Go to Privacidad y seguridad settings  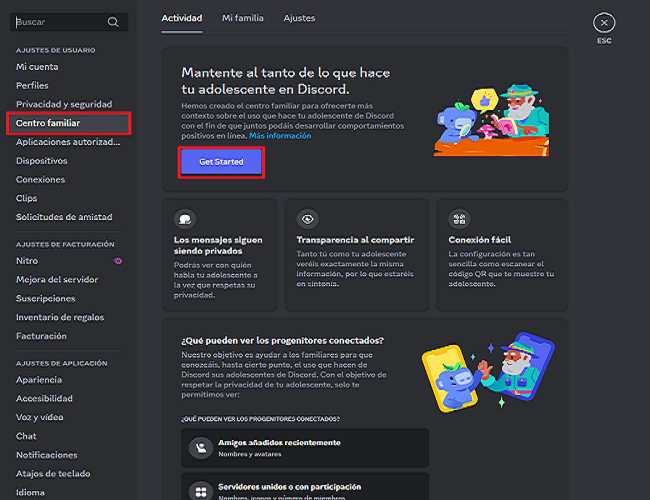click(x=64, y=104)
